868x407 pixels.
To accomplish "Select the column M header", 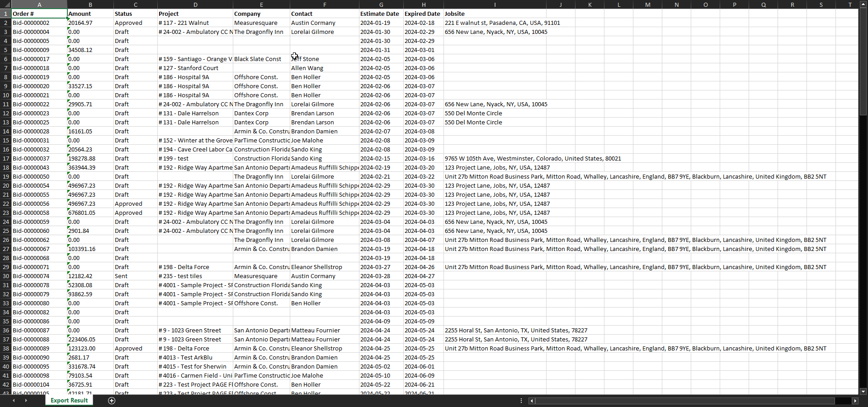I will [x=647, y=5].
